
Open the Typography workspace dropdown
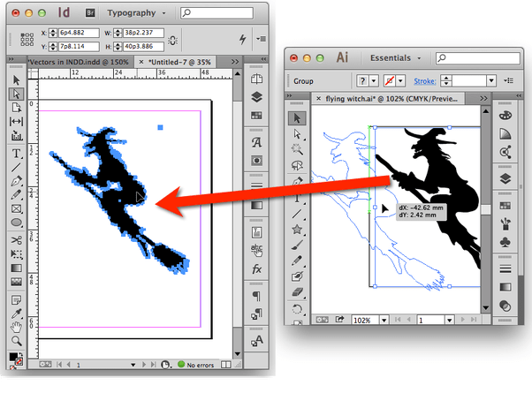[136, 13]
